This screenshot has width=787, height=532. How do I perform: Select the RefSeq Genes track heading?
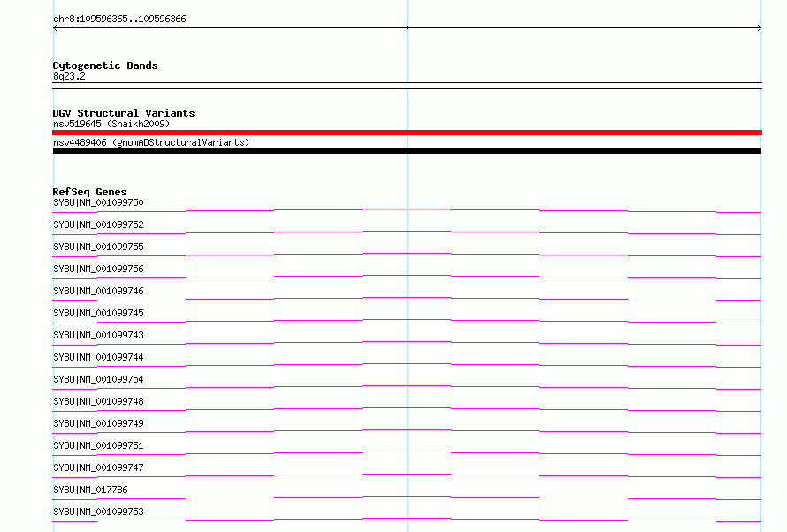(x=89, y=192)
